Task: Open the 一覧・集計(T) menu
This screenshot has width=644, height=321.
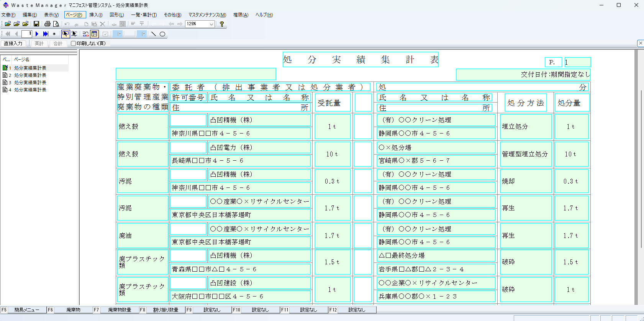Action: [x=144, y=15]
